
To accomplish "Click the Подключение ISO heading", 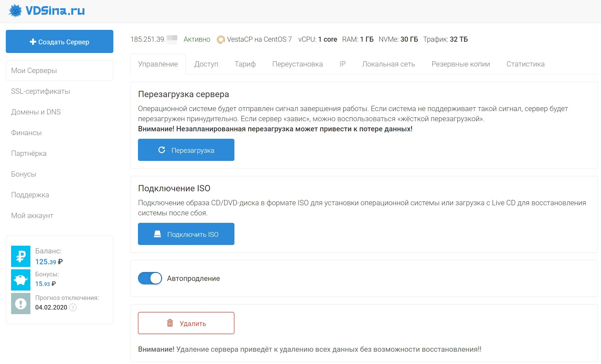I will tap(174, 188).
